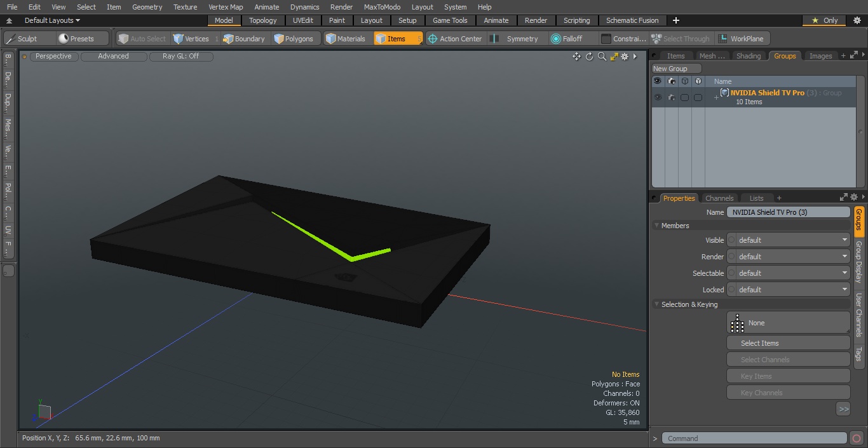Click the Ray GL: Off button
Screen dimensions: 868x448
click(181, 57)
